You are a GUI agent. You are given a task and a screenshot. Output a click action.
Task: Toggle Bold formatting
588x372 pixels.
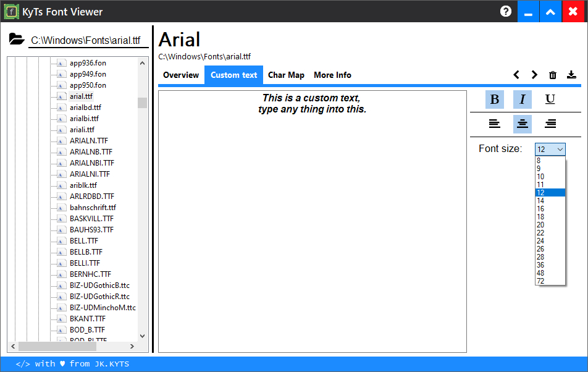pos(495,99)
